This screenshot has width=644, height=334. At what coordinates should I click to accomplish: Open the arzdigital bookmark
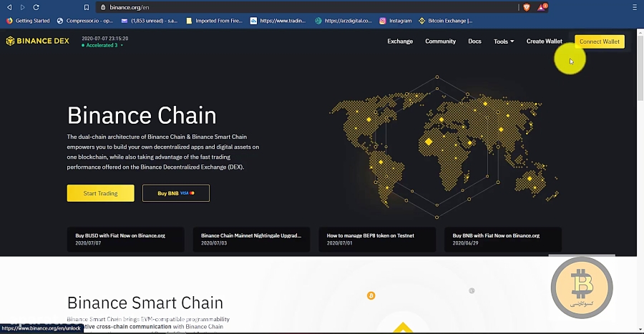tap(343, 21)
